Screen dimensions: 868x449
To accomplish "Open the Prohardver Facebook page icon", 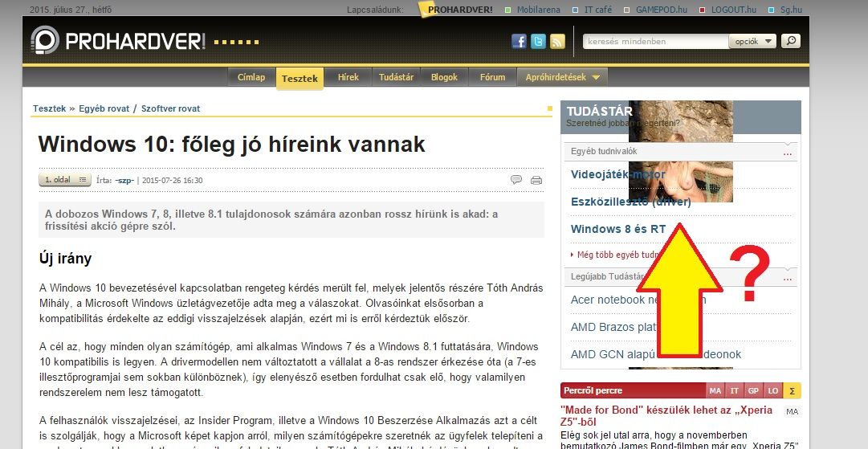I will click(x=519, y=42).
